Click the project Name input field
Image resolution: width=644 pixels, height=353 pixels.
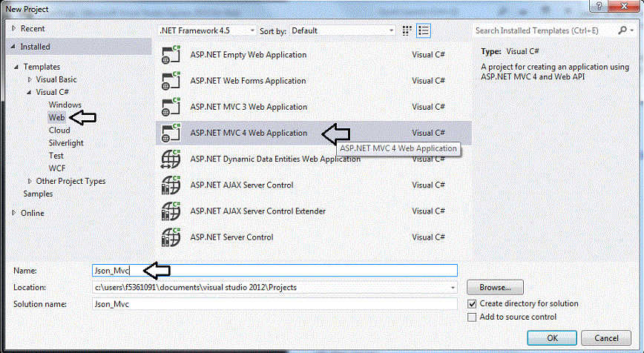pyautogui.click(x=275, y=271)
